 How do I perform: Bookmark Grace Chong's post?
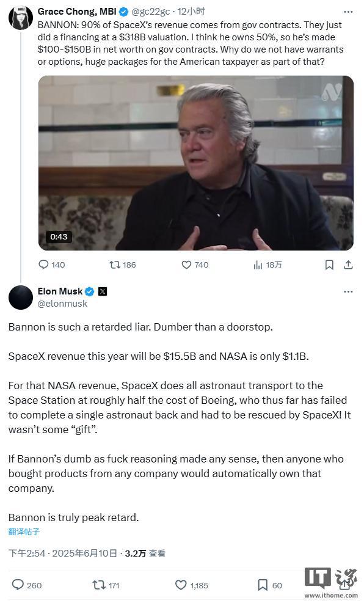pyautogui.click(x=329, y=265)
